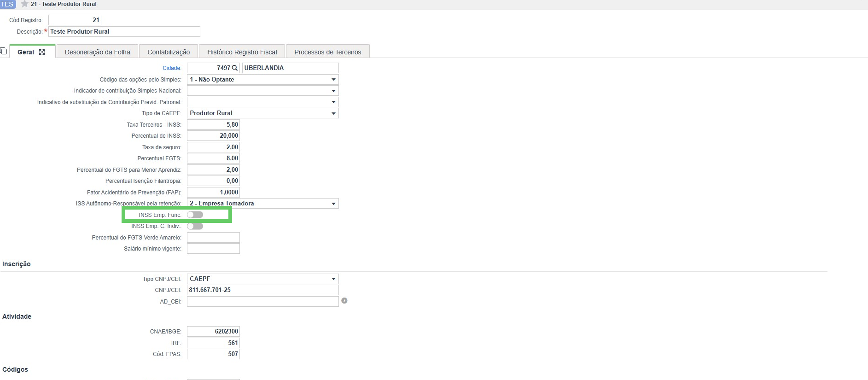Click the TES badge in header

(x=7, y=4)
